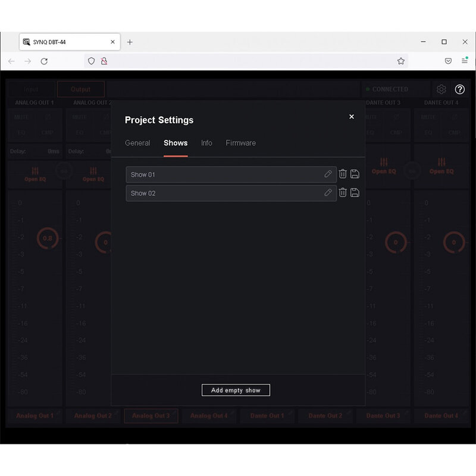
Task: Save Show 01 using disk icon
Action: coord(355,174)
